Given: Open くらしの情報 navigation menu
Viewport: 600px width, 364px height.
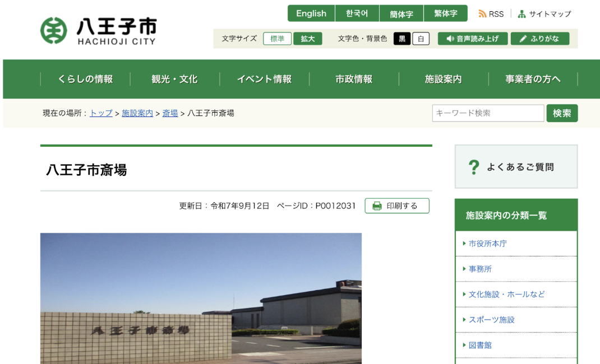Looking at the screenshot, I should [x=85, y=79].
